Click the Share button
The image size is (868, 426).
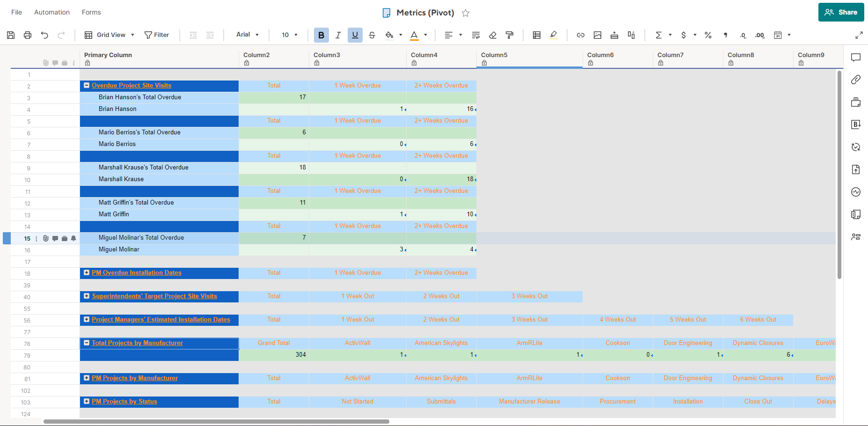(x=841, y=12)
